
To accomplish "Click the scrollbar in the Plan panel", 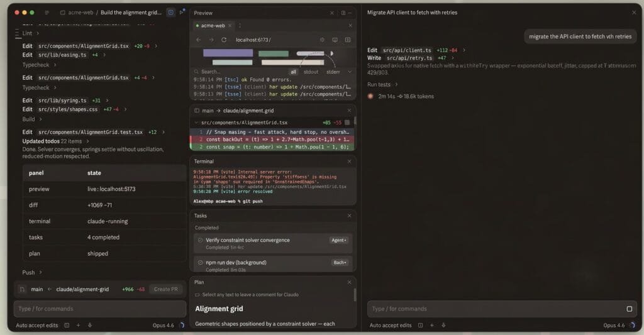I will [355, 294].
